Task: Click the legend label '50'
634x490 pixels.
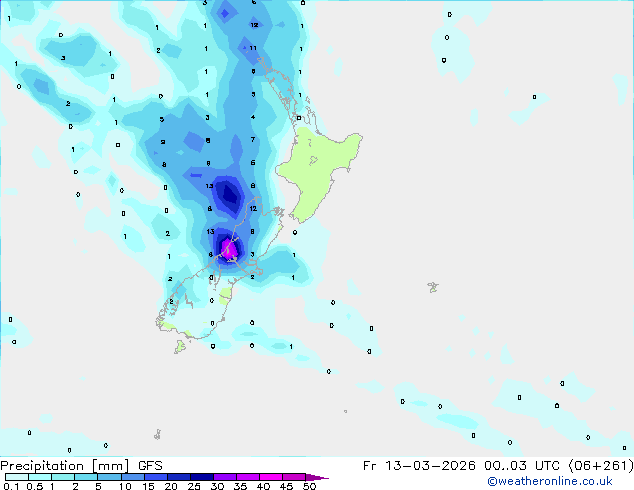Action: [x=309, y=486]
